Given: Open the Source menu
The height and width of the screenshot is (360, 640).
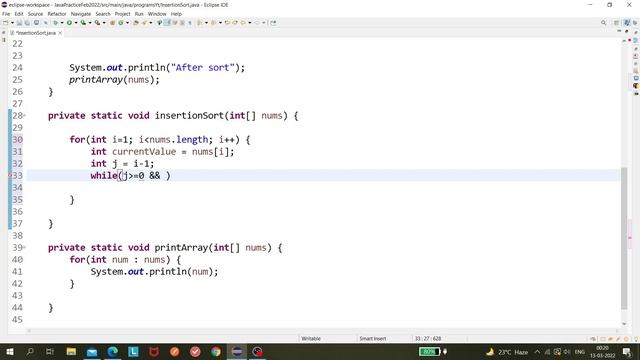Looking at the screenshot, I should point(35,14).
